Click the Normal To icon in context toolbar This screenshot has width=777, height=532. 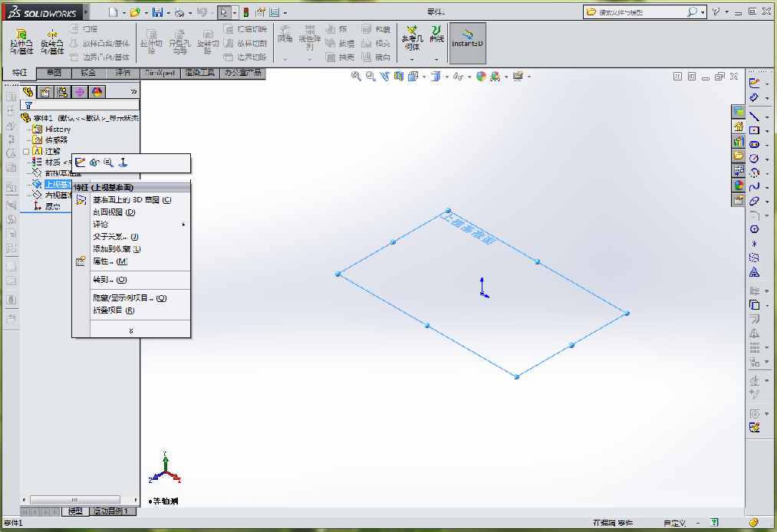click(x=123, y=162)
